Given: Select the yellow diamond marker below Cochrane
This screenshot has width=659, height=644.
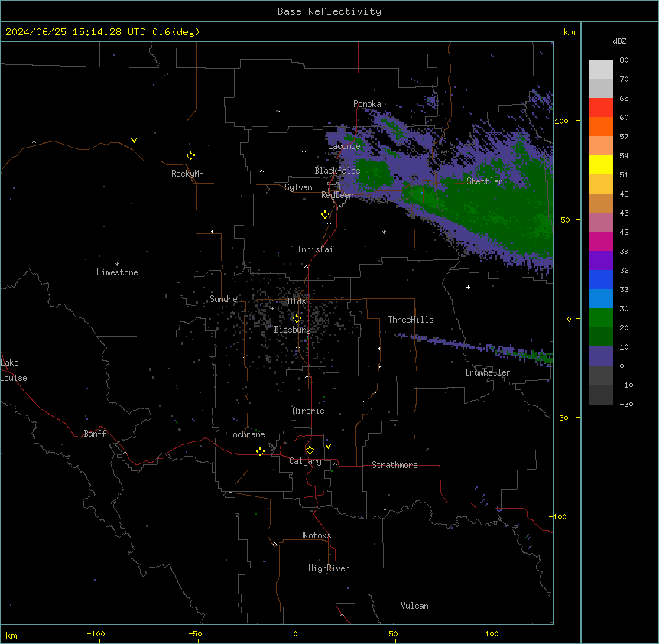Looking at the screenshot, I should (x=260, y=451).
